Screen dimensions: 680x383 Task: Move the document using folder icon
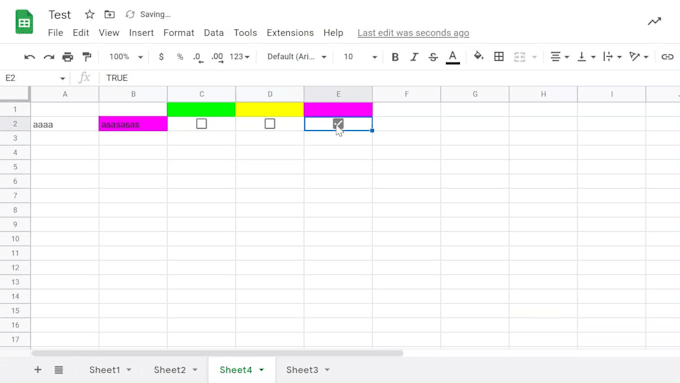pyautogui.click(x=109, y=14)
